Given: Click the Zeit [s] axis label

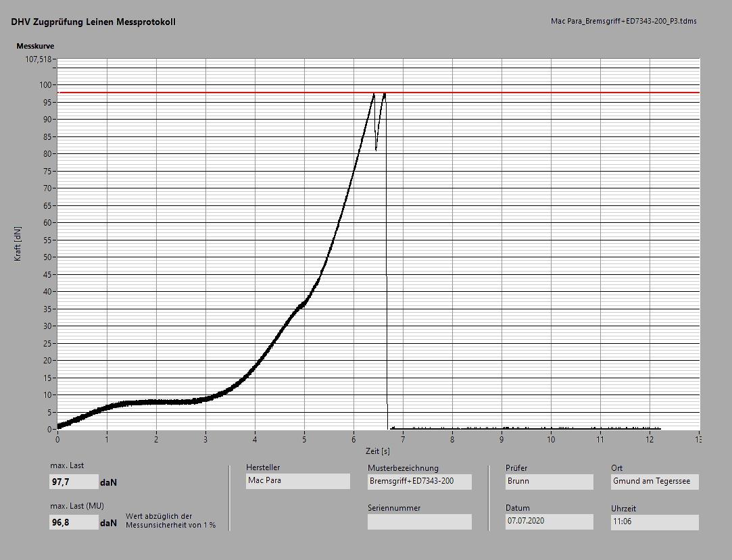Looking at the screenshot, I should click(x=378, y=451).
